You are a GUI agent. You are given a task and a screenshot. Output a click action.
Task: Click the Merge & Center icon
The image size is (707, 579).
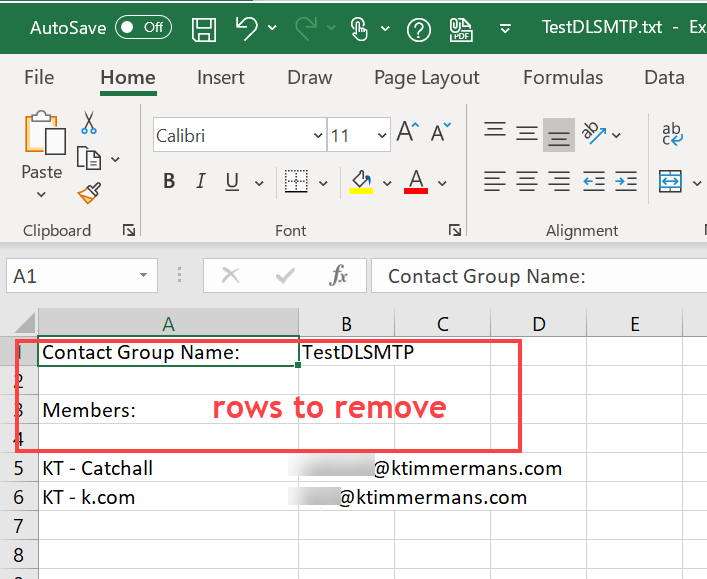click(x=670, y=181)
